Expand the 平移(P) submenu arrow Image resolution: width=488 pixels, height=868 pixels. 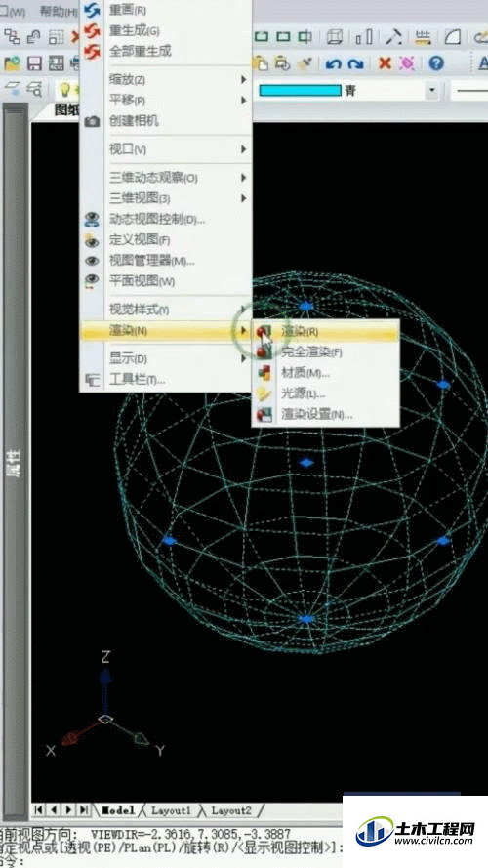tap(243, 101)
